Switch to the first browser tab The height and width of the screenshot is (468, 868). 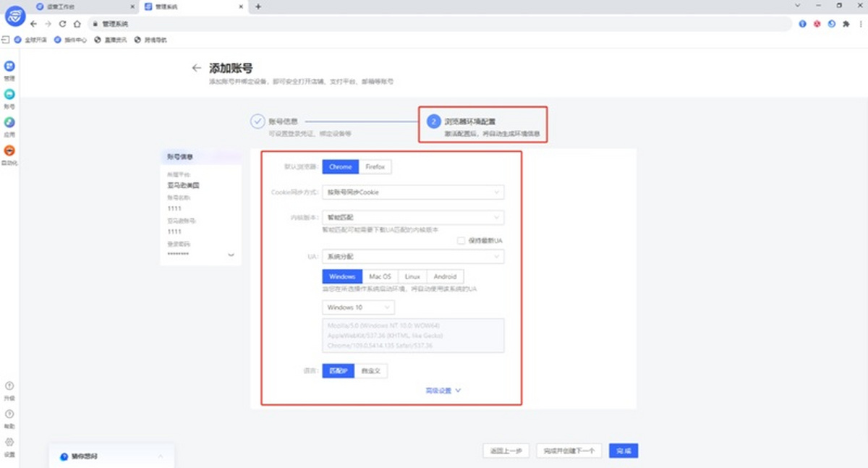(x=85, y=7)
